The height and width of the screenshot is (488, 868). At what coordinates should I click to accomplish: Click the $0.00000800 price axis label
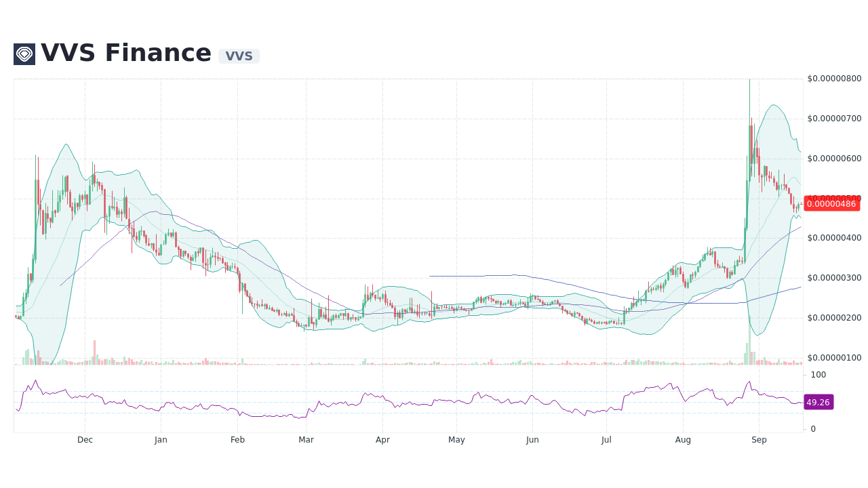pyautogui.click(x=833, y=79)
